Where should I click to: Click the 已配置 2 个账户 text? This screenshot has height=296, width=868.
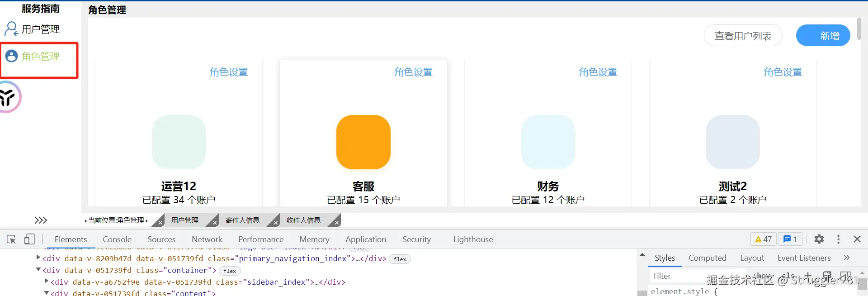(x=733, y=200)
